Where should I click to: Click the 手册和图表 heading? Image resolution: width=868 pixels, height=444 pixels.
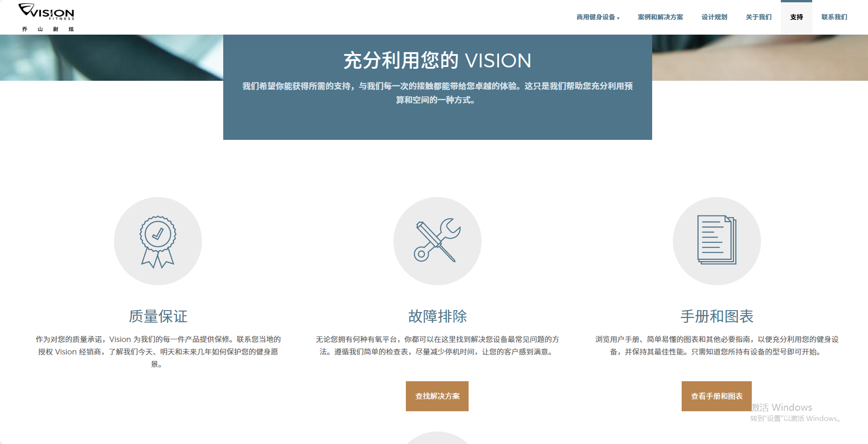coord(717,316)
